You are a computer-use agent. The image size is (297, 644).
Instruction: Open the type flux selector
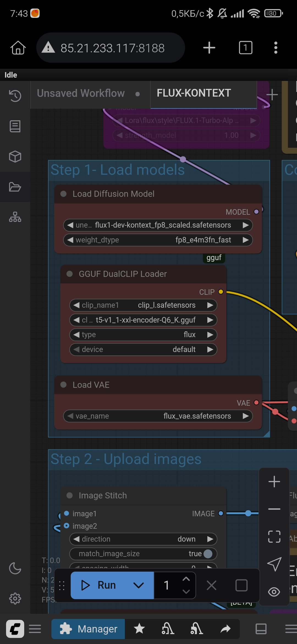143,335
